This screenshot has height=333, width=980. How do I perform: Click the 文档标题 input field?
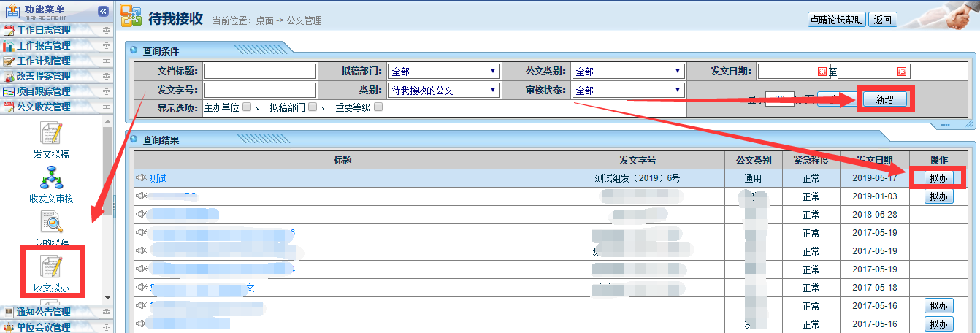260,72
